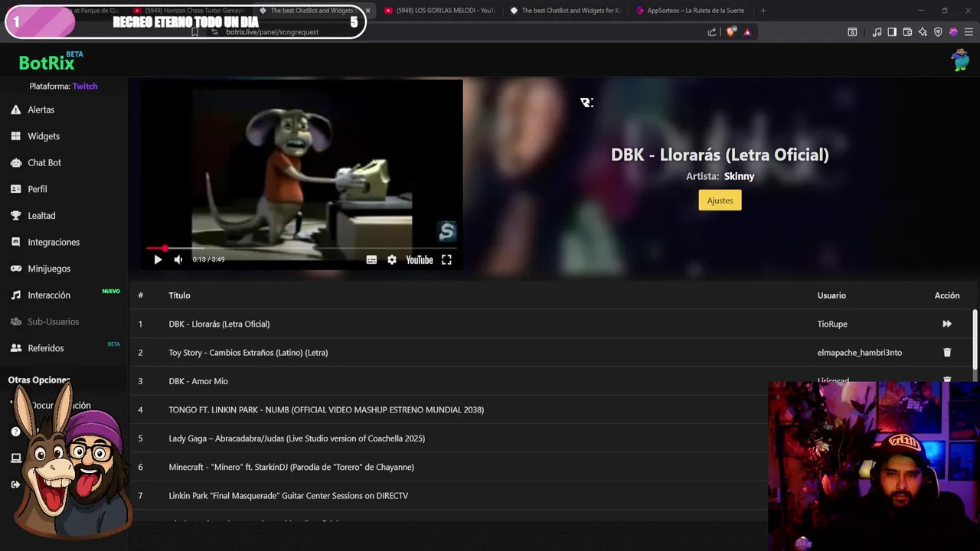Click user elmapache_hambri3nto
Screen dimensions: 980x551
click(x=860, y=353)
